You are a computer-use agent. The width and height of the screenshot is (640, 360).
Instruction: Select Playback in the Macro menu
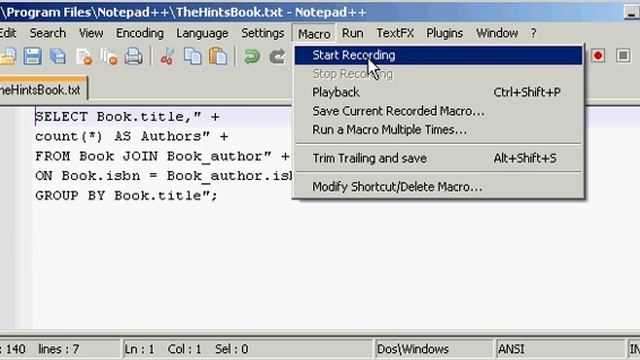click(438, 92)
